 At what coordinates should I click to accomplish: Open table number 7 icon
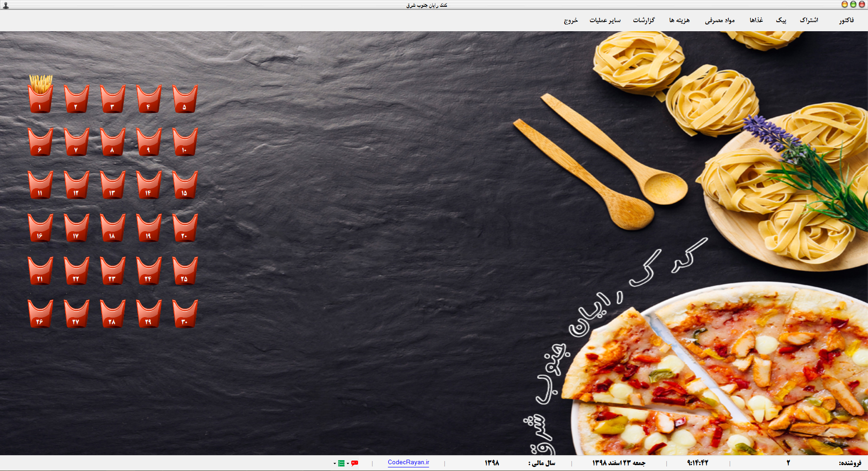tap(76, 142)
